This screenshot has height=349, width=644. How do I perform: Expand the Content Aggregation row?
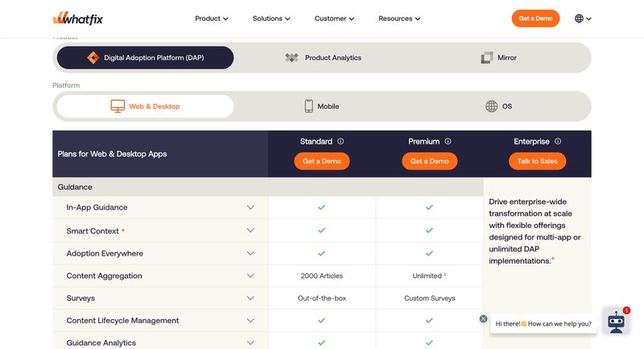(250, 276)
